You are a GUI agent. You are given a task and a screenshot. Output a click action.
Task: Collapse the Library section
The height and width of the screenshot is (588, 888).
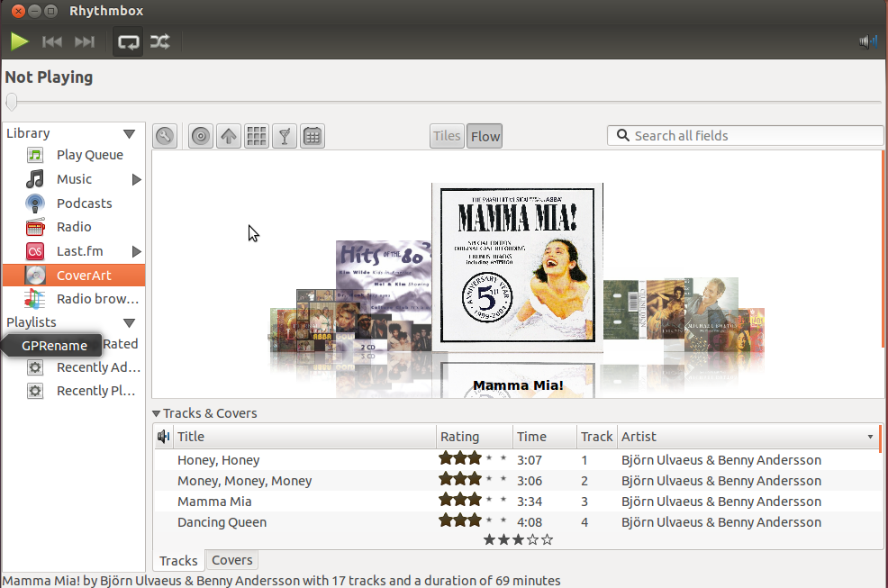(129, 133)
